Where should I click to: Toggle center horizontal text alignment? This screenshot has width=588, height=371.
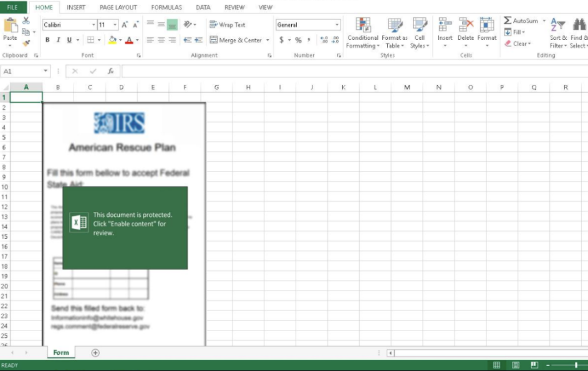pyautogui.click(x=161, y=40)
